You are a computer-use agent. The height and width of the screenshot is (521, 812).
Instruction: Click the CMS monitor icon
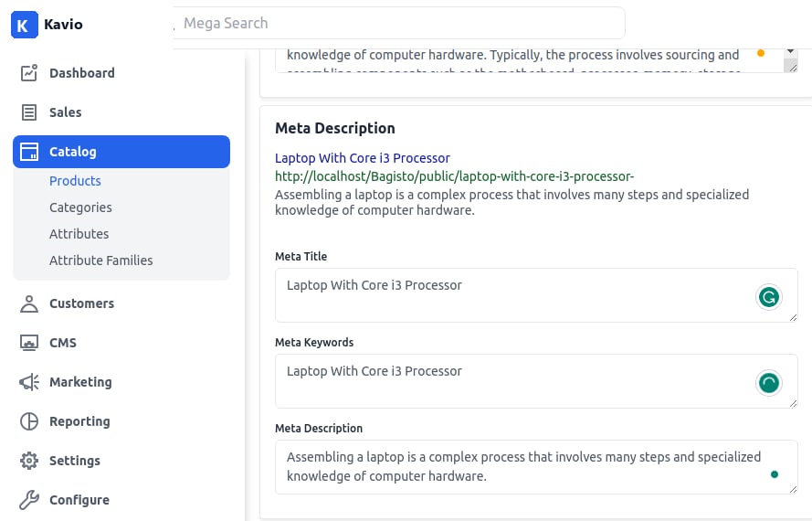click(x=29, y=343)
